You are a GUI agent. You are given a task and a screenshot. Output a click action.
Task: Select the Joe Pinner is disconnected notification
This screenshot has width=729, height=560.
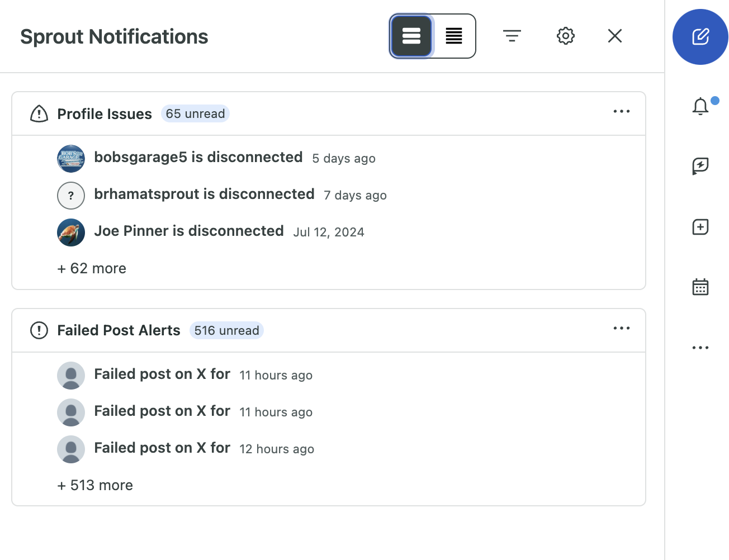point(189,231)
